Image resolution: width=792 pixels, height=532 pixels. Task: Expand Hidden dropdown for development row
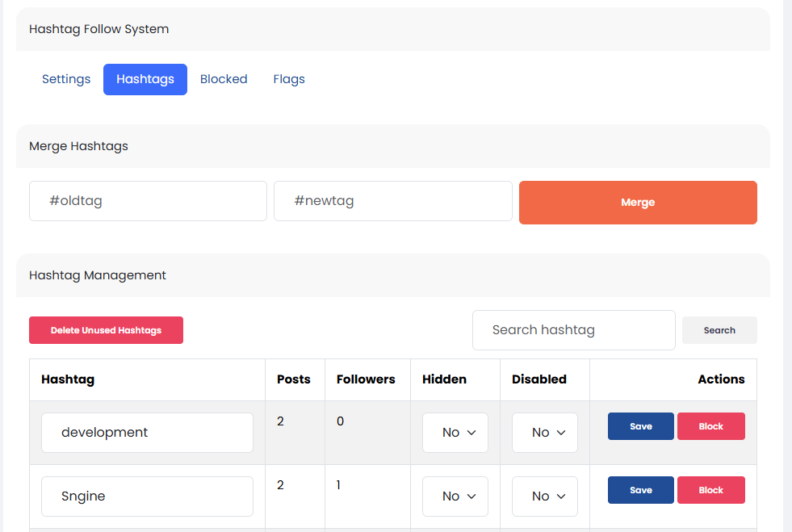pos(455,433)
